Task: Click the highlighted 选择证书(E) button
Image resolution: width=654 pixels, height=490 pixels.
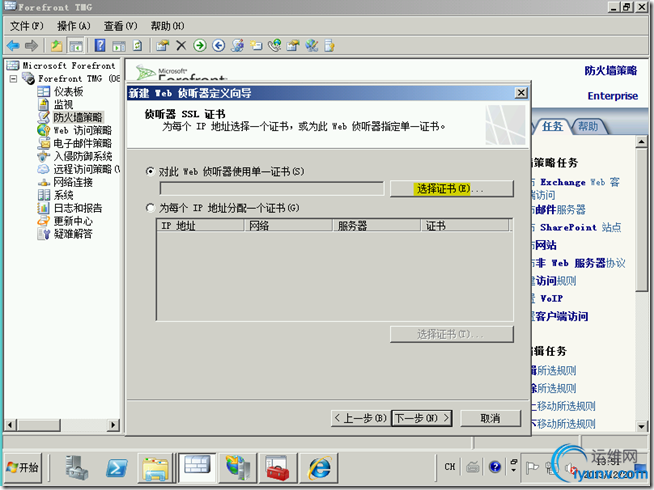Action: click(451, 189)
